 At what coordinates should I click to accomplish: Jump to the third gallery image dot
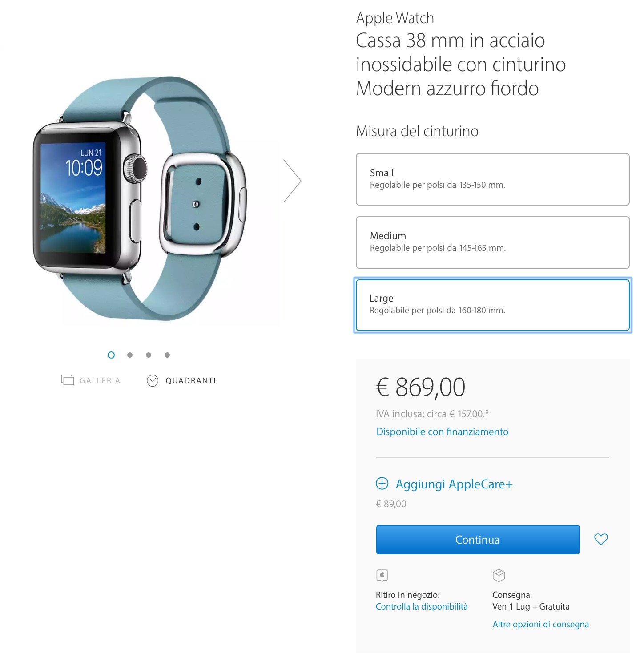tap(149, 355)
